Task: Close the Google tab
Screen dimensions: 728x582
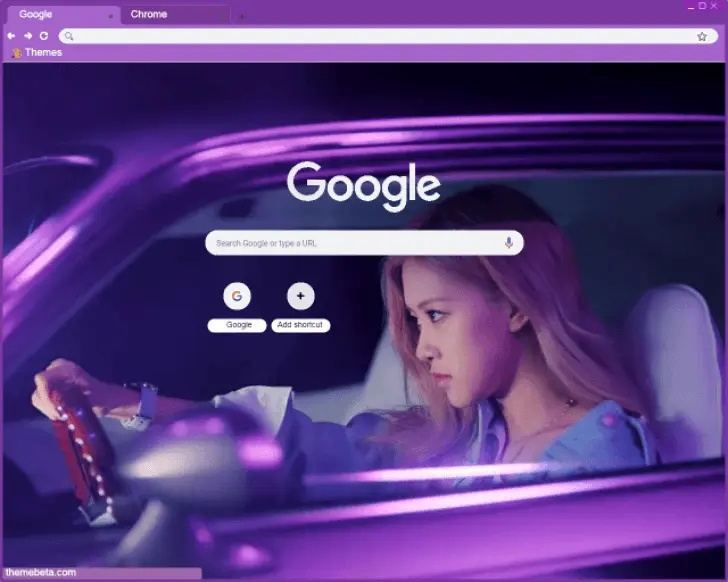Action: (110, 16)
